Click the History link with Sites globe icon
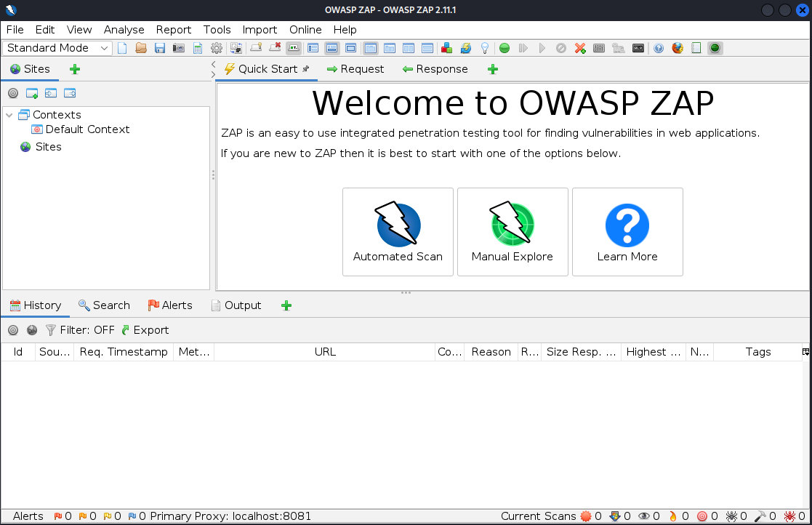The image size is (812, 525). (x=32, y=330)
